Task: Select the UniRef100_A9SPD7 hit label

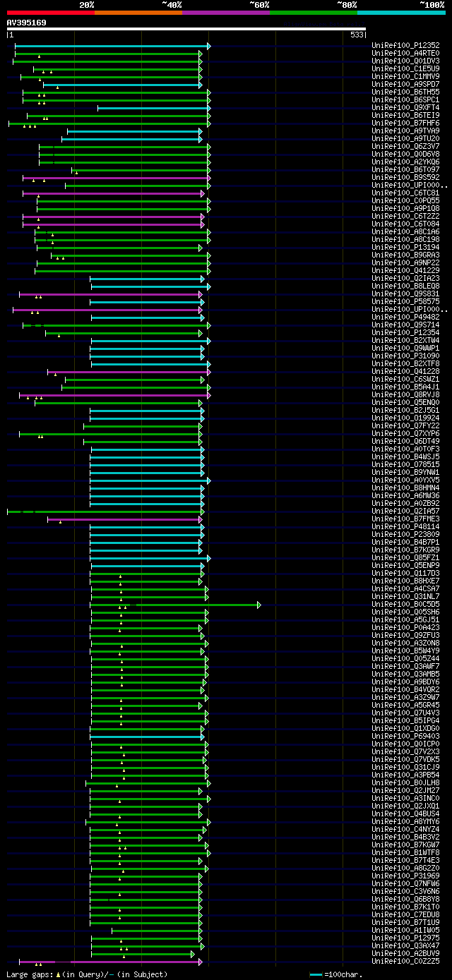Action: coord(405,85)
